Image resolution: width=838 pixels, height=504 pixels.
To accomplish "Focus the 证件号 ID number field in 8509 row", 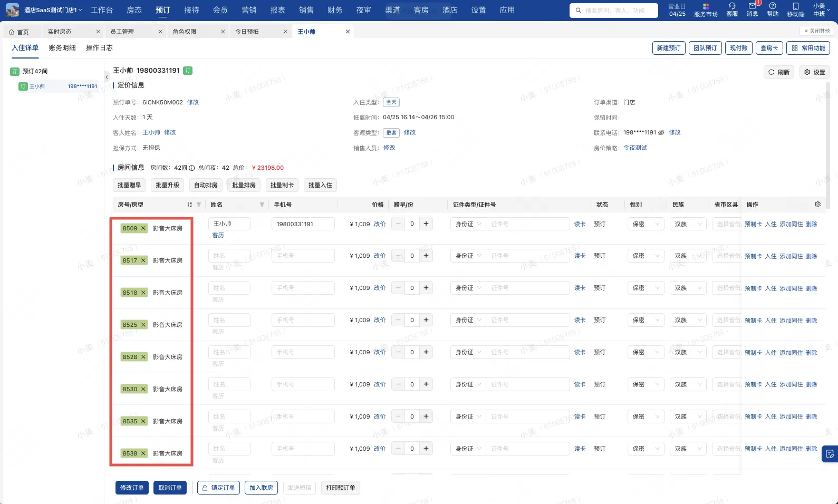I will coord(527,224).
